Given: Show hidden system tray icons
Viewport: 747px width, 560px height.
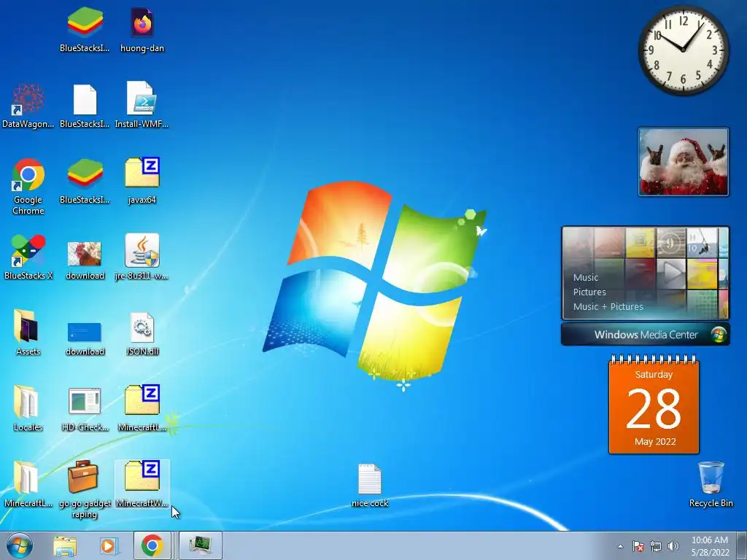Looking at the screenshot, I should pyautogui.click(x=620, y=547).
